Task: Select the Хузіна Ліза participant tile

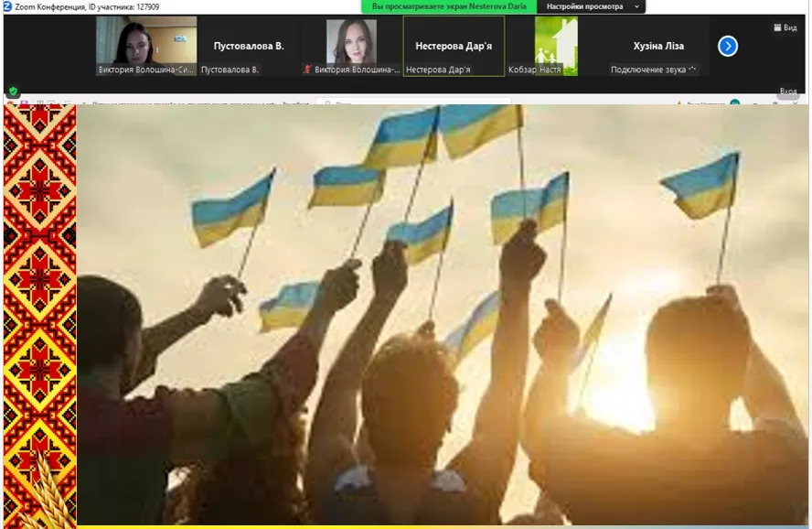Action: pos(658,46)
